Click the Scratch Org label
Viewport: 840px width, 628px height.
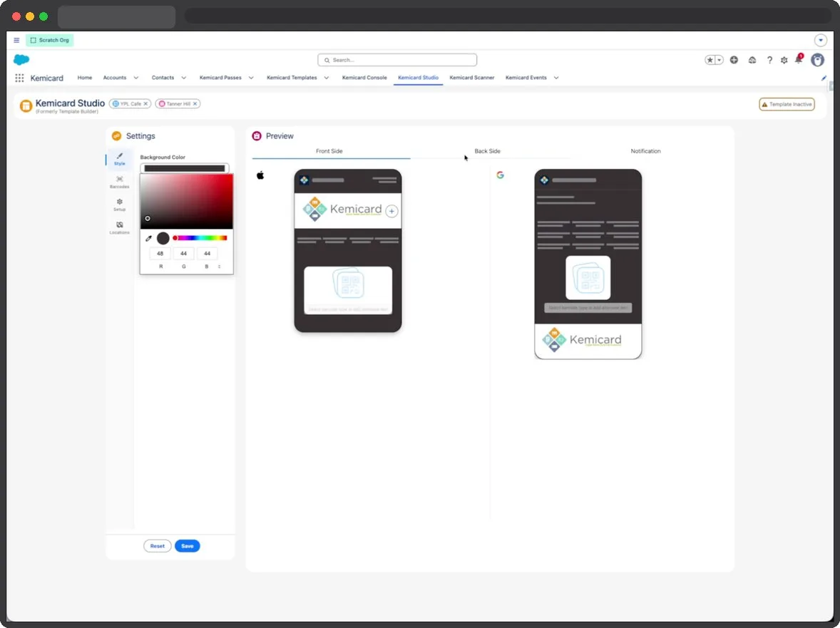[50, 40]
